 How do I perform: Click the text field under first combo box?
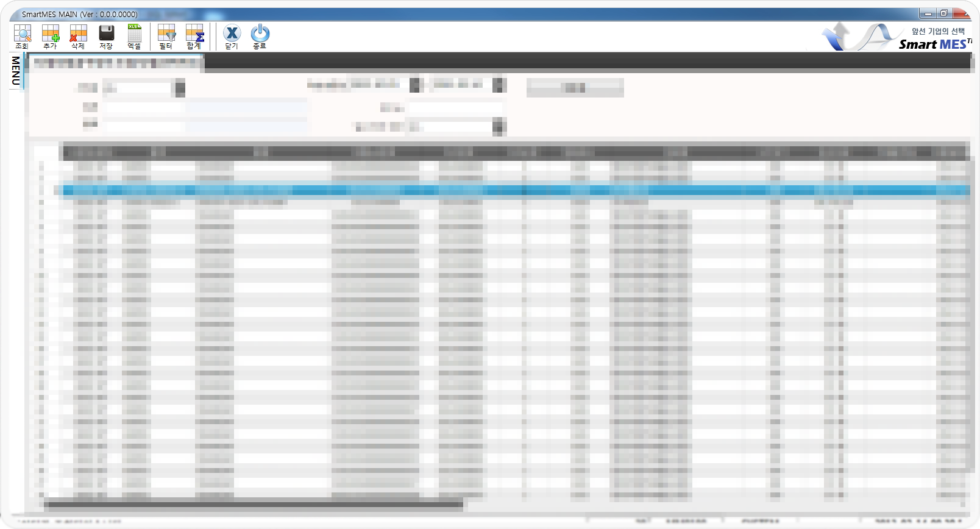pos(144,107)
